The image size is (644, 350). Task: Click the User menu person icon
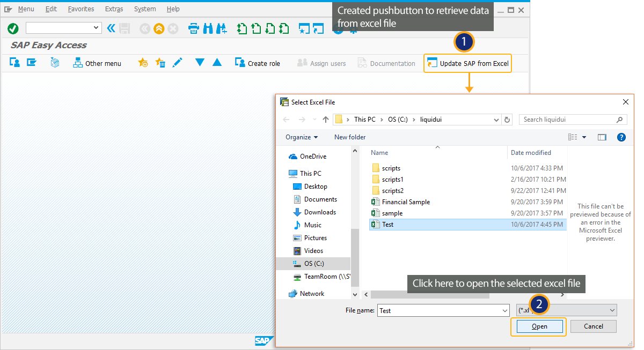coord(15,63)
